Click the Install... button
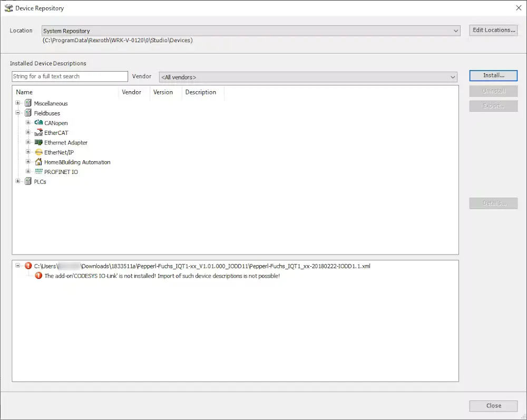527x420 pixels. pos(493,76)
